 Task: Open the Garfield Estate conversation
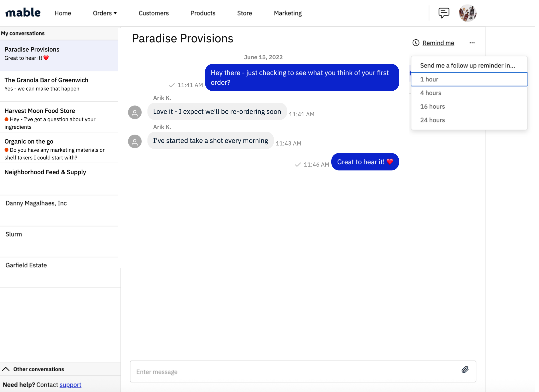(59, 273)
